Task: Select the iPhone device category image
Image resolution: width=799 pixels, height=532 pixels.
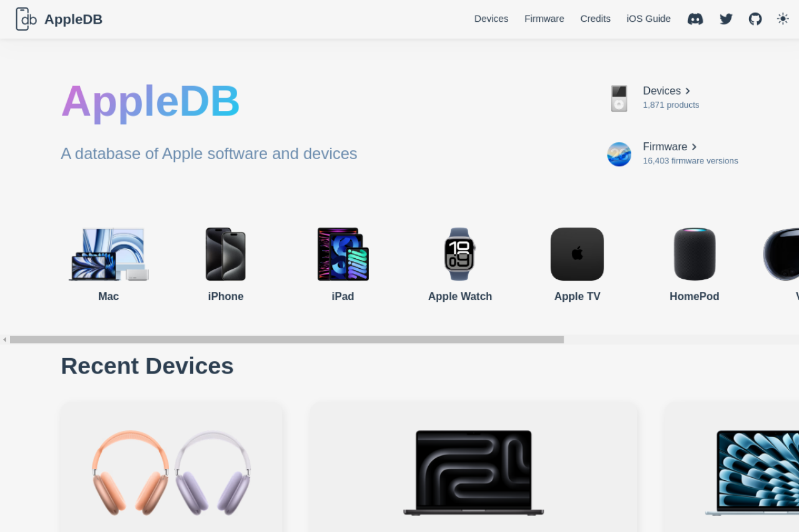Action: 226,254
